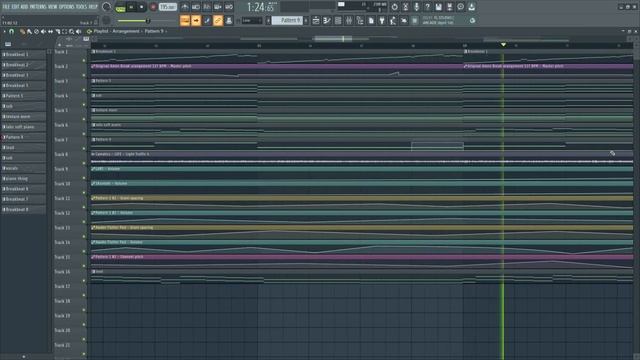Click the master pitch knob

coord(106,20)
